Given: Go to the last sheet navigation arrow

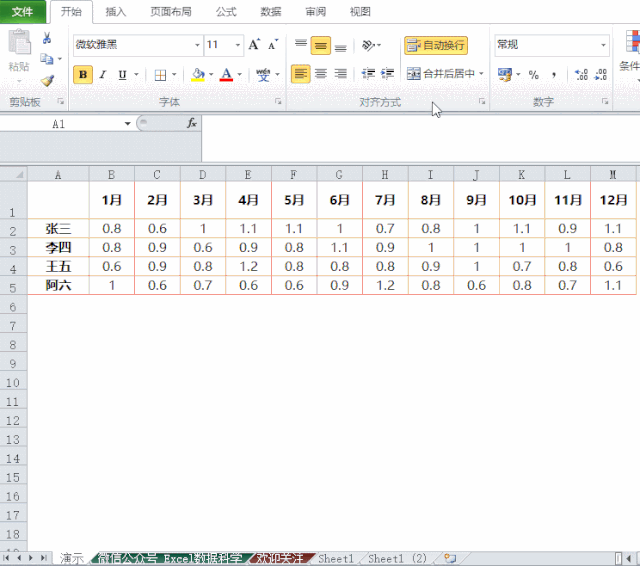Looking at the screenshot, I should (43, 558).
